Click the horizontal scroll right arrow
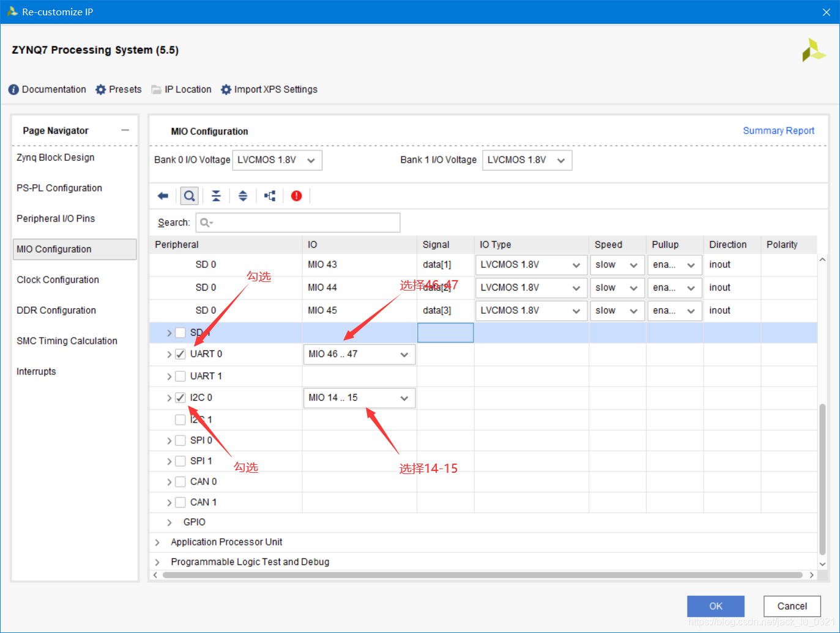The image size is (840, 633). 812,575
